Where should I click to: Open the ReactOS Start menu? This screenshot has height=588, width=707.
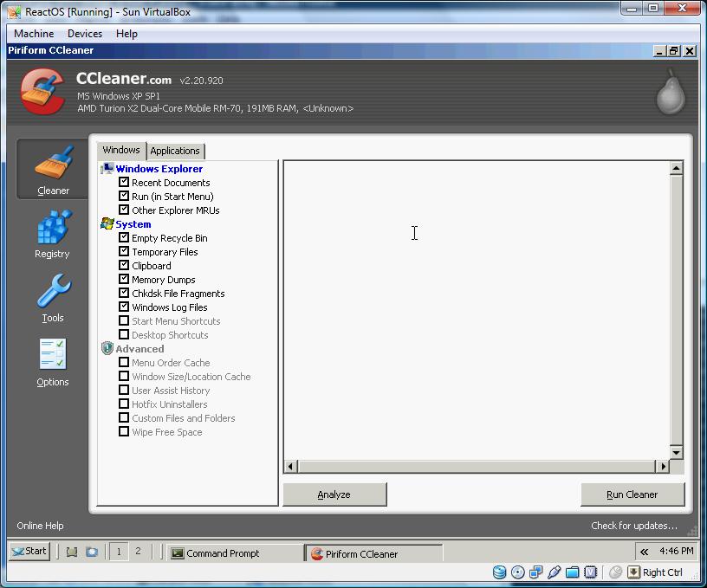(29, 551)
